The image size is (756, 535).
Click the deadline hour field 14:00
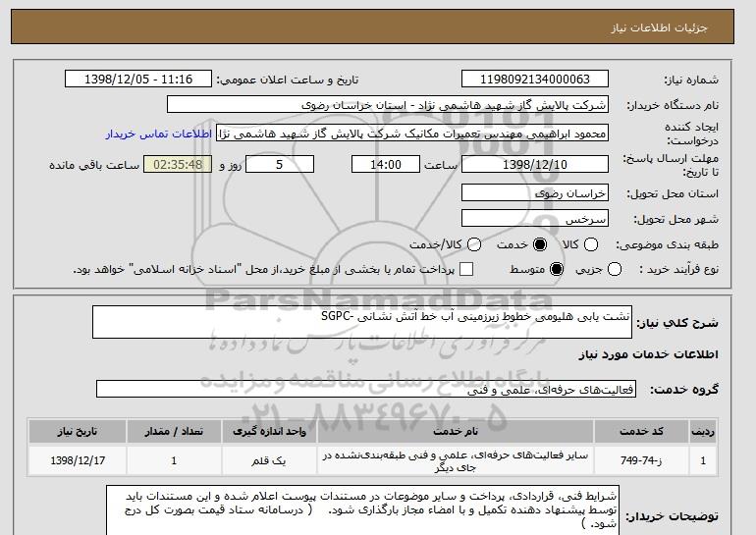(386, 164)
